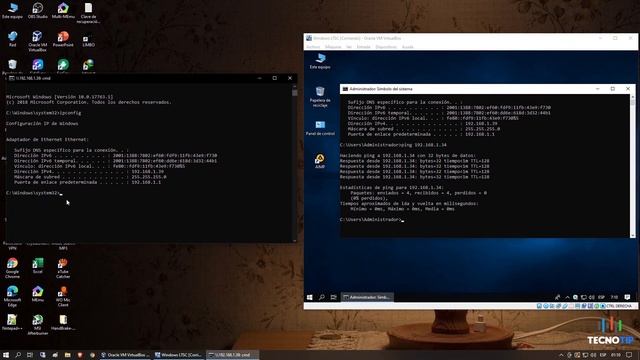The height and width of the screenshot is (360, 640).
Task: Show hidden tray icons chevron in VM taskbar
Action: point(567,297)
